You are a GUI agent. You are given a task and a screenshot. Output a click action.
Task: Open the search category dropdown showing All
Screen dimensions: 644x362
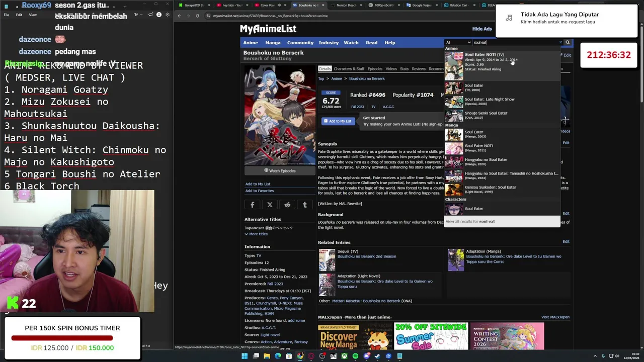(x=458, y=43)
